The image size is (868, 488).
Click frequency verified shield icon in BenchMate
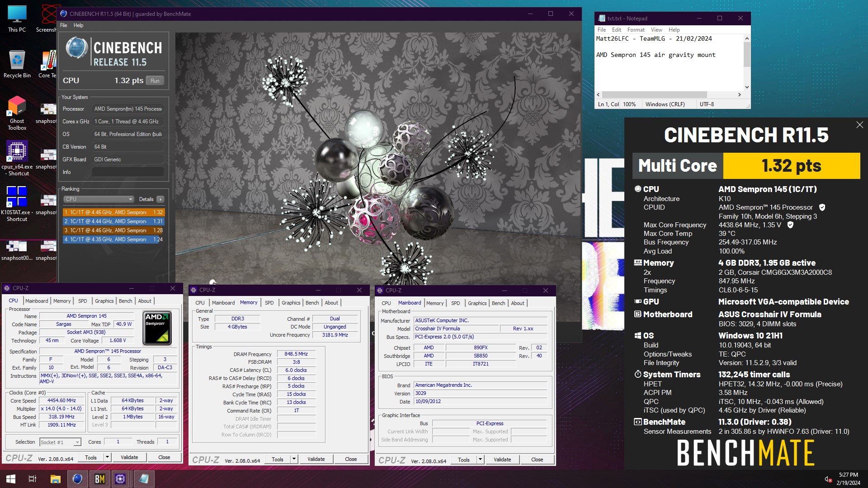790,225
